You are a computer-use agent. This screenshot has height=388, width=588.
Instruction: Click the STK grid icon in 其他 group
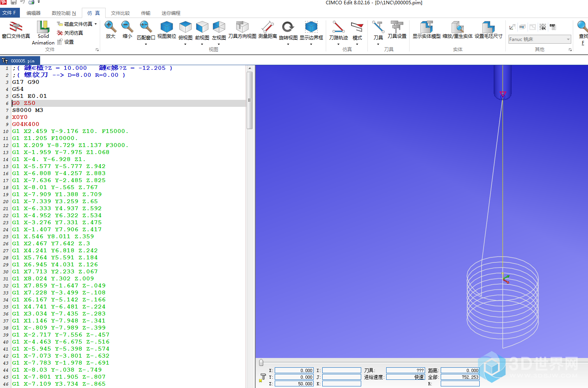542,27
